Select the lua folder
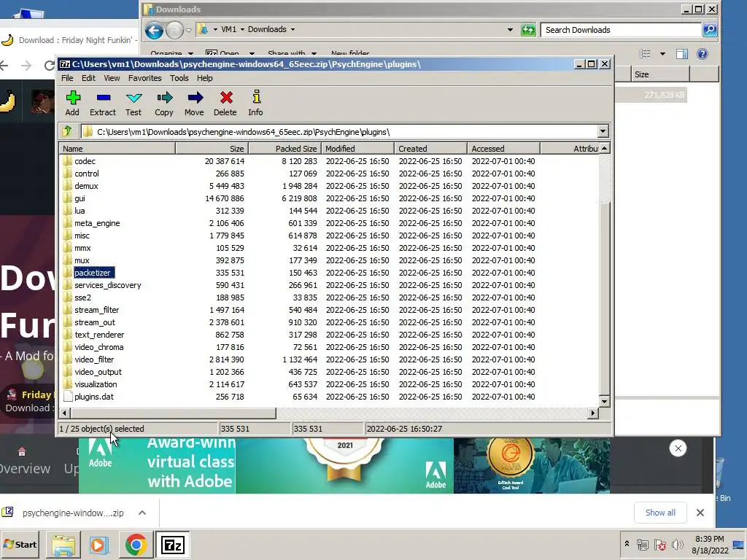Image resolution: width=747 pixels, height=560 pixels. [80, 211]
